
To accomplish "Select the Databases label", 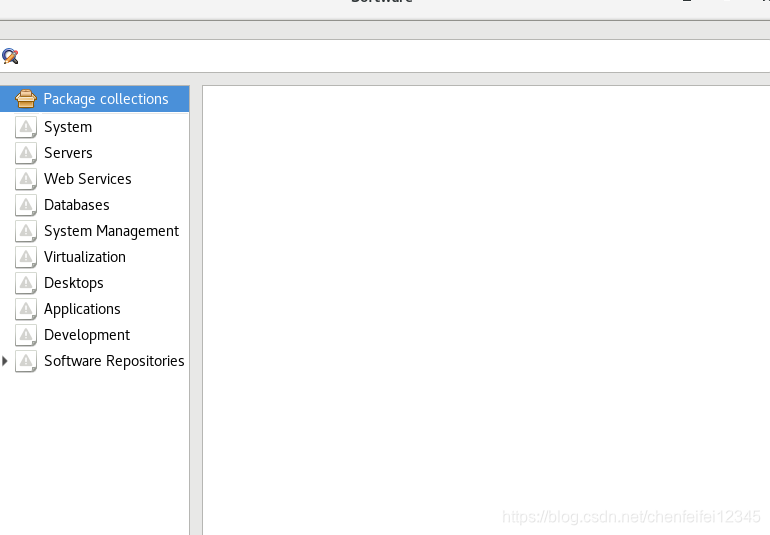I will 77,205.
